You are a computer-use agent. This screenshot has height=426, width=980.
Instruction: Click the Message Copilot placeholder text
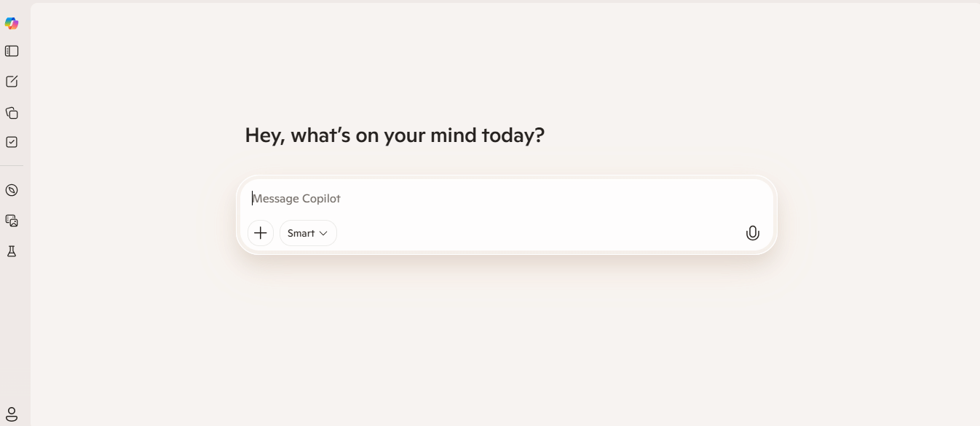coord(296,198)
